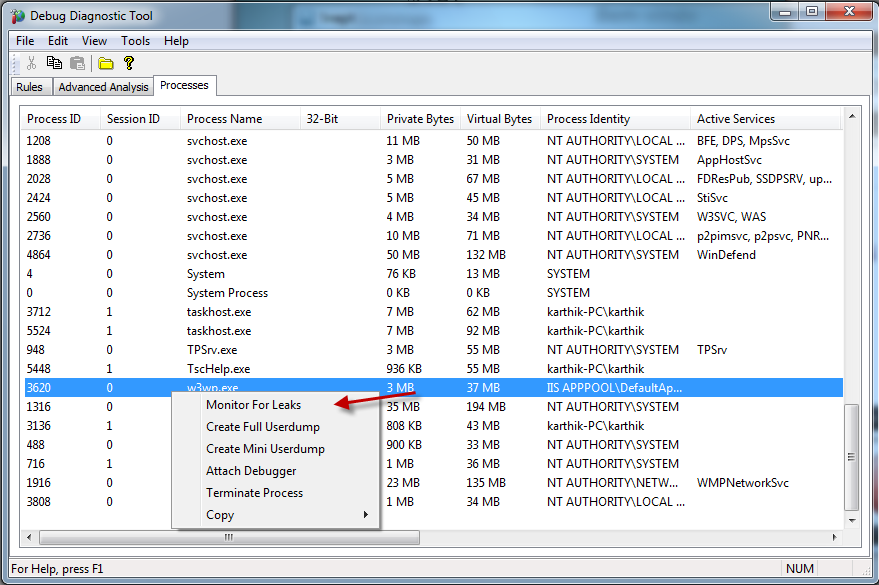Sort by Active Services column header
Screen dimensions: 879x585
pos(766,119)
